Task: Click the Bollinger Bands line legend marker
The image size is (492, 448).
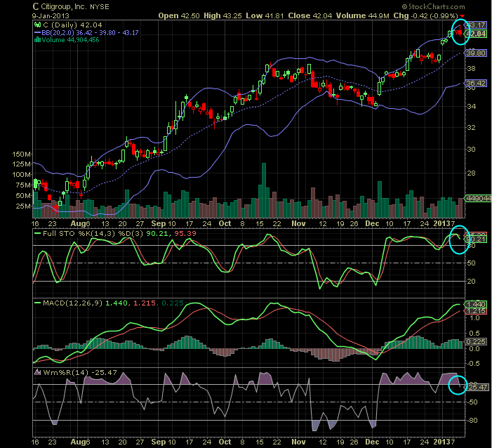Action: tap(38, 32)
